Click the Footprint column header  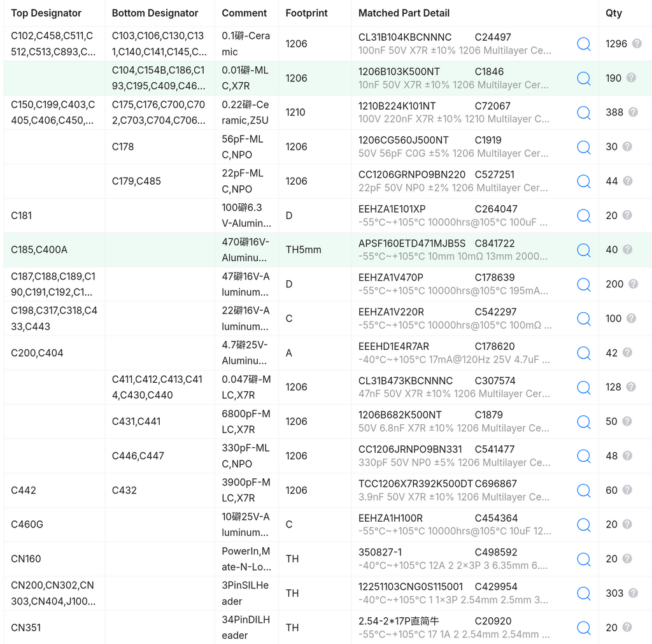(x=306, y=13)
